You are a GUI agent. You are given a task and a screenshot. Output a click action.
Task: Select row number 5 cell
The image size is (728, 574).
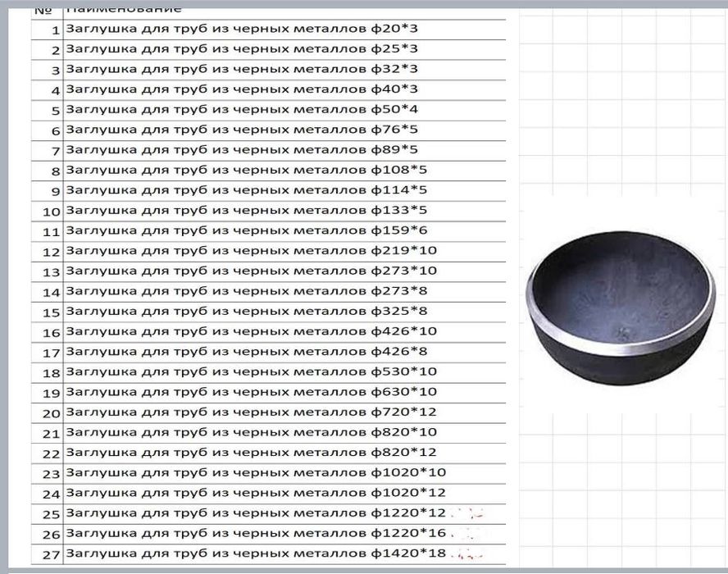48,111
